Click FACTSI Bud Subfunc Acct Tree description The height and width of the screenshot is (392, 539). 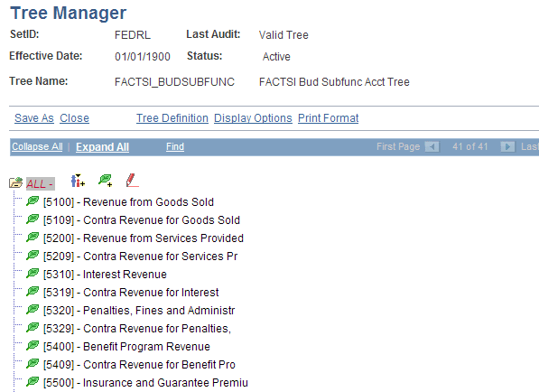point(334,82)
